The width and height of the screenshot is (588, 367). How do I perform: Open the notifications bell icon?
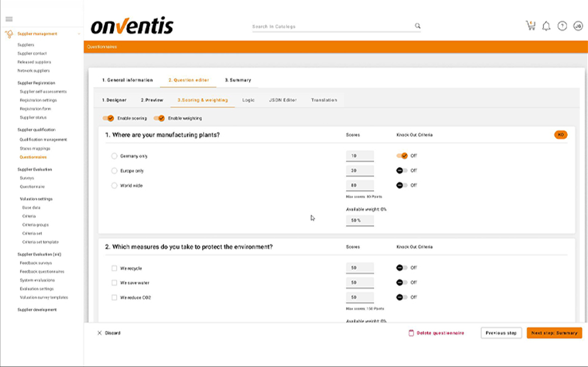coord(546,26)
